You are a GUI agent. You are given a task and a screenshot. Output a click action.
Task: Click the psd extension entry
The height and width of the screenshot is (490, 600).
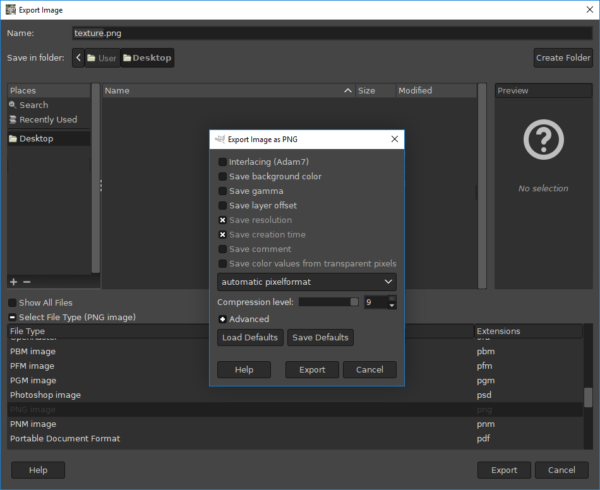[x=484, y=395]
